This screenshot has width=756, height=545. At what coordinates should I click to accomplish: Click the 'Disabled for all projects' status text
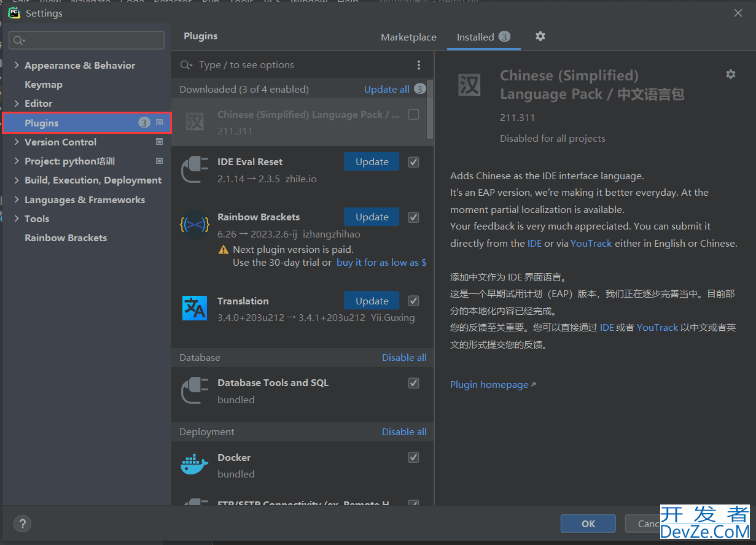pyautogui.click(x=553, y=139)
